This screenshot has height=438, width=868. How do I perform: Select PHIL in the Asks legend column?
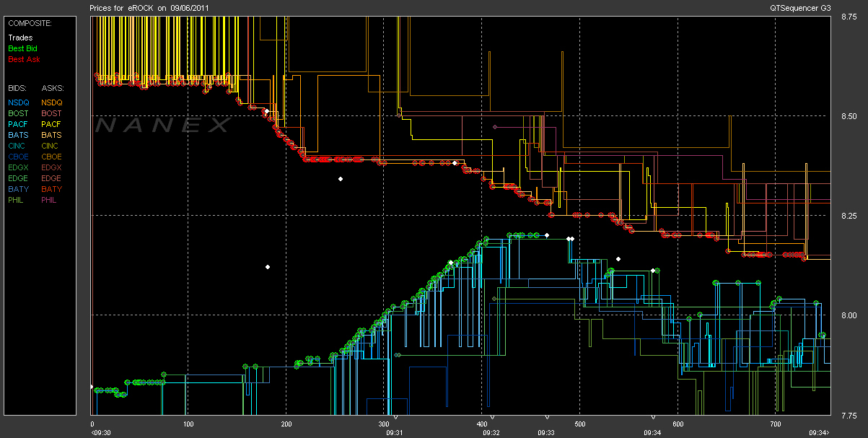[x=50, y=200]
